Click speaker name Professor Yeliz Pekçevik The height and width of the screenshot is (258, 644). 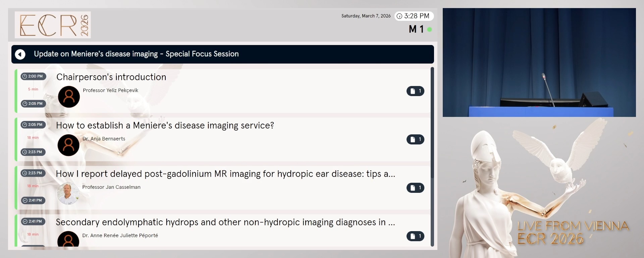click(110, 90)
